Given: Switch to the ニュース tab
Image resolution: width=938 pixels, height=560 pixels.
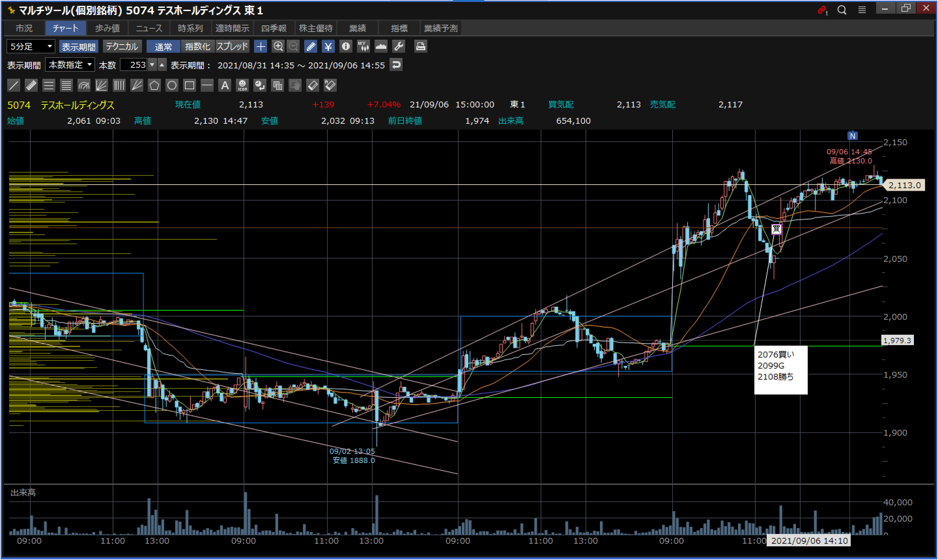Looking at the screenshot, I should 149,28.
